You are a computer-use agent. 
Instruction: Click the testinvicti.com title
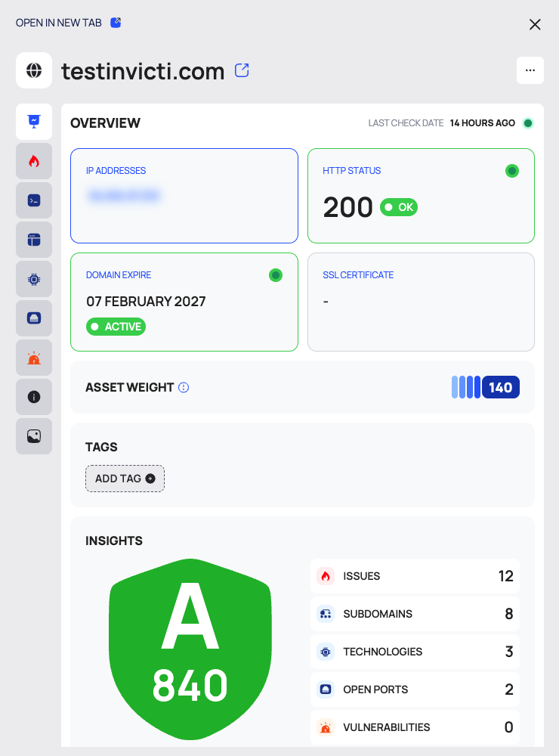(143, 71)
